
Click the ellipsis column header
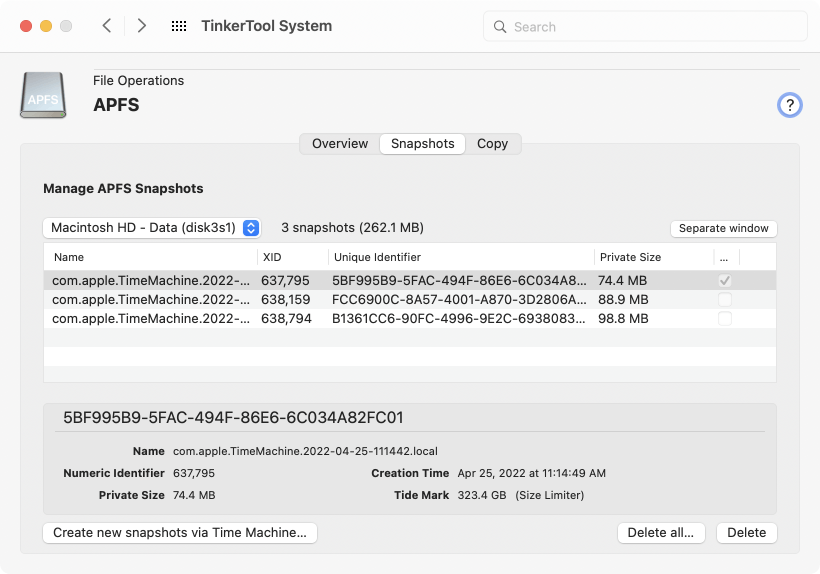[x=726, y=257]
